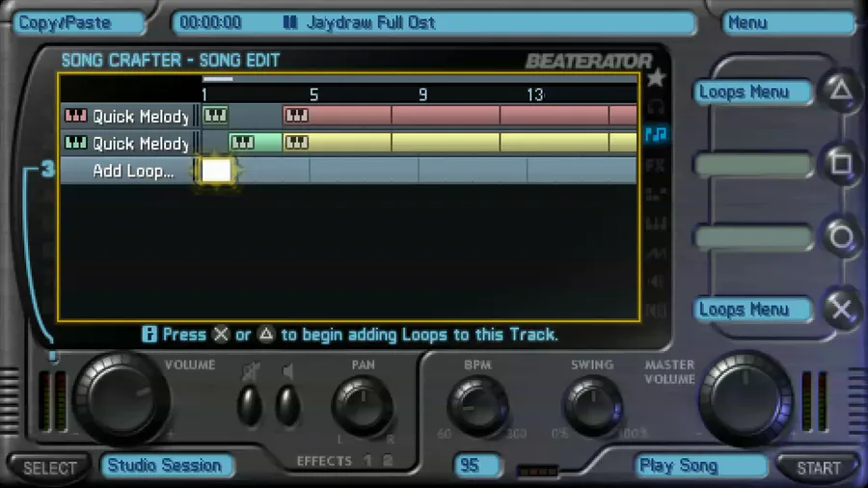Click bar marker 1 on the timeline
868x488 pixels.
[204, 95]
